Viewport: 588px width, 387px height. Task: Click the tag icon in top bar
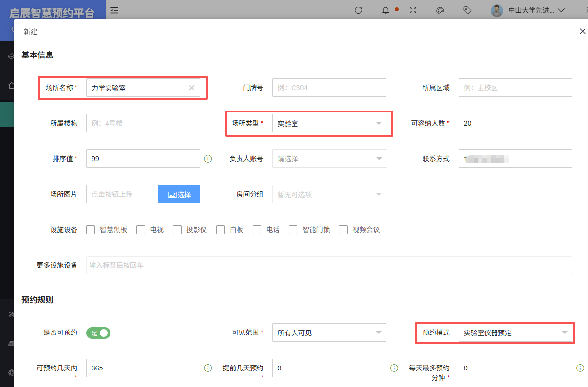click(467, 10)
